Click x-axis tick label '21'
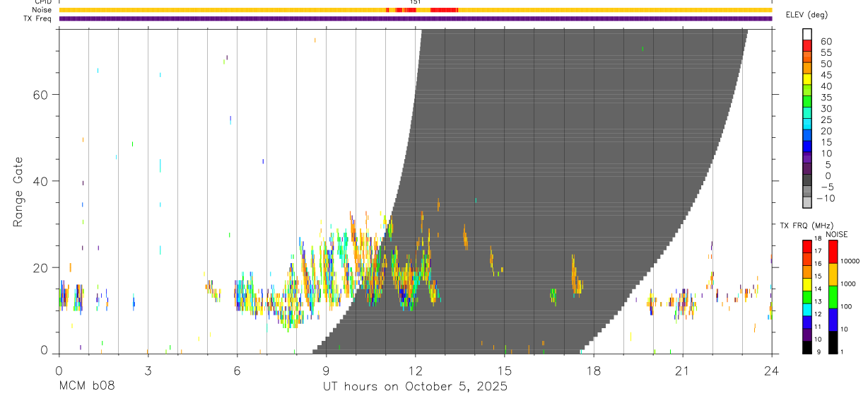The height and width of the screenshot is (401, 868). pos(683,370)
